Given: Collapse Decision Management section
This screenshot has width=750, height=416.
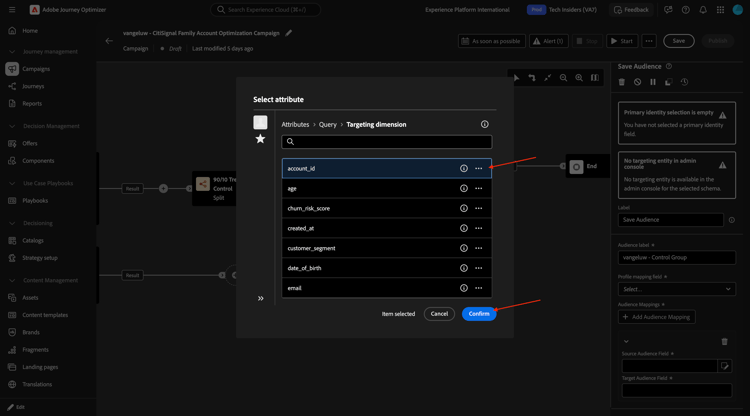Looking at the screenshot, I should coord(12,126).
